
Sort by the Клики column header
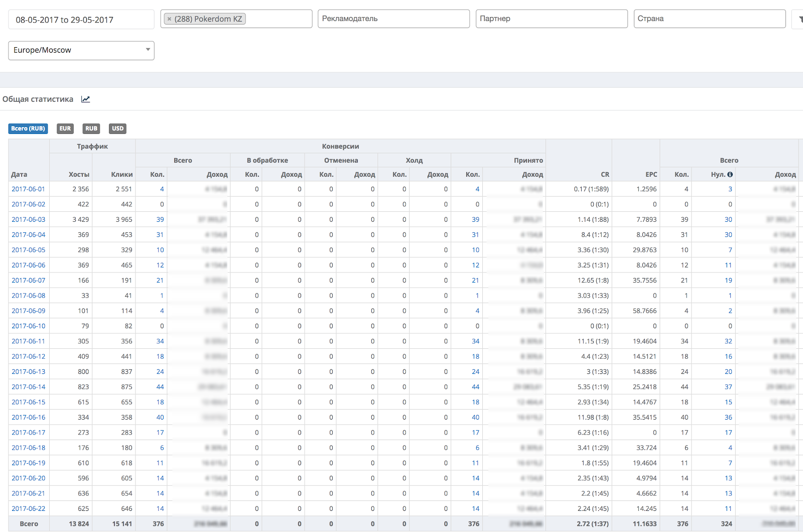pyautogui.click(x=122, y=174)
